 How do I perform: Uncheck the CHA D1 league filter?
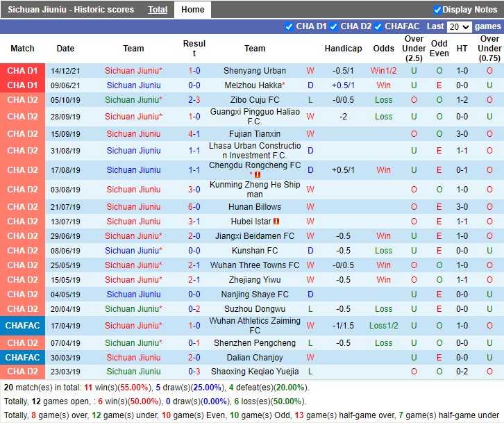coord(289,26)
